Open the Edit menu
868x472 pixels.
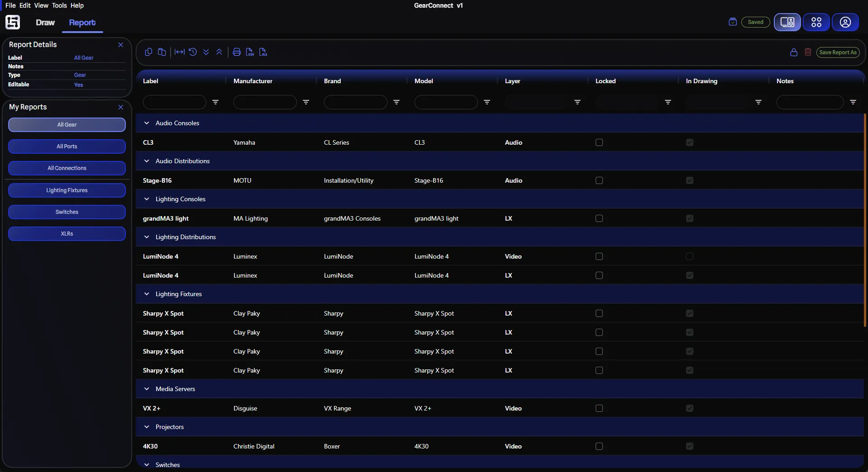[x=25, y=5]
